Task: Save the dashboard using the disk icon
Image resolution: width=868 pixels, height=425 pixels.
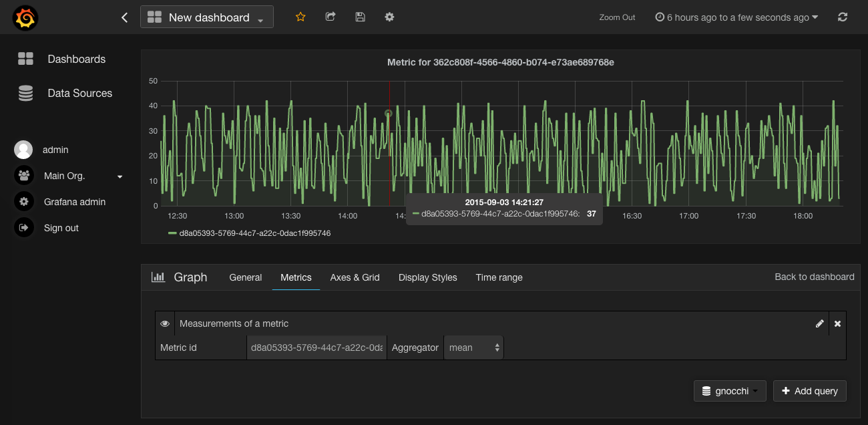Action: [x=360, y=17]
